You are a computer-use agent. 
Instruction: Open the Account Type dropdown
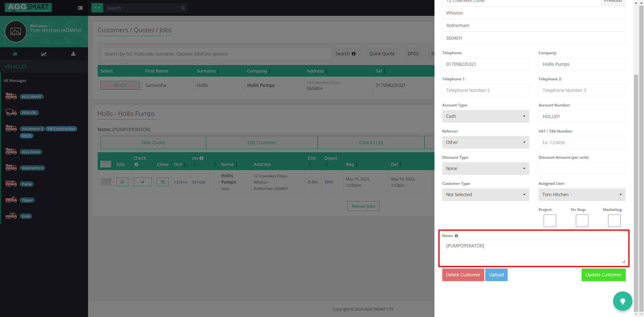click(486, 116)
